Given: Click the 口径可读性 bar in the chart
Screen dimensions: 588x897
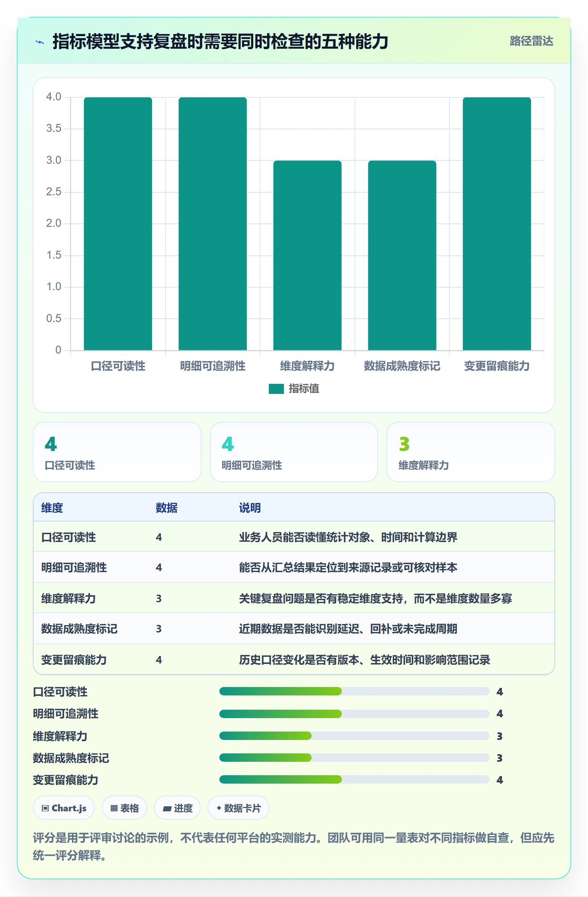Looking at the screenshot, I should [118, 223].
